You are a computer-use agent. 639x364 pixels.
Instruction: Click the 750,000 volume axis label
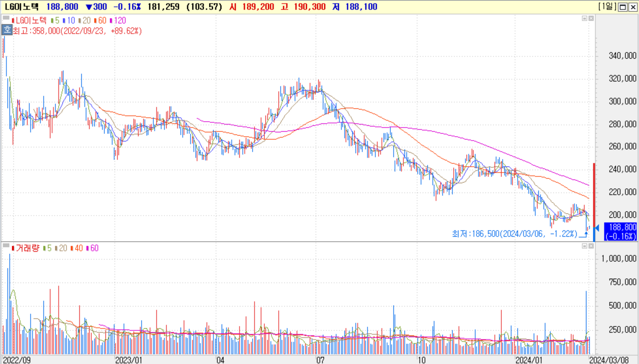coord(622,282)
